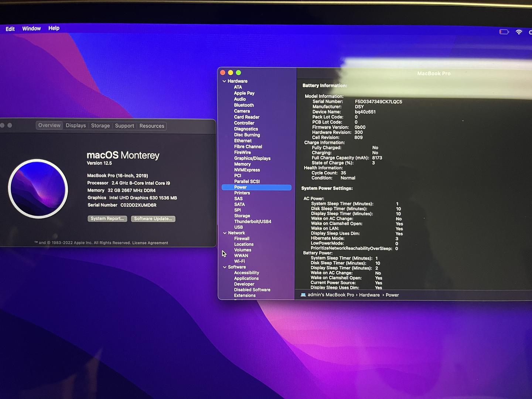Click the Full Charge Capacity value 8173
The image size is (532, 399).
(x=377, y=158)
